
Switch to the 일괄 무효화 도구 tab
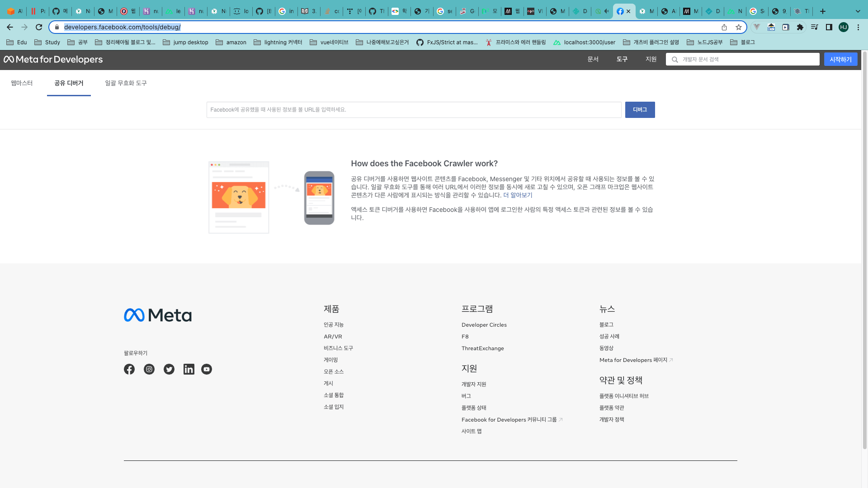click(126, 83)
